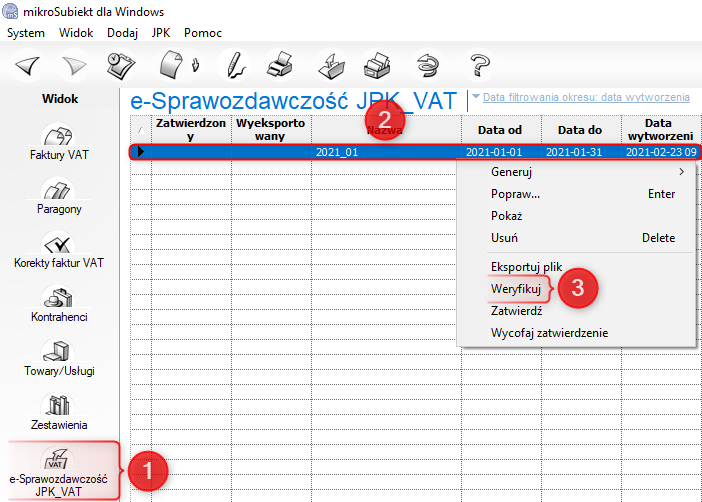Click the open folder arrow toolbar icon
Screen dimensions: 702x502
[331, 66]
